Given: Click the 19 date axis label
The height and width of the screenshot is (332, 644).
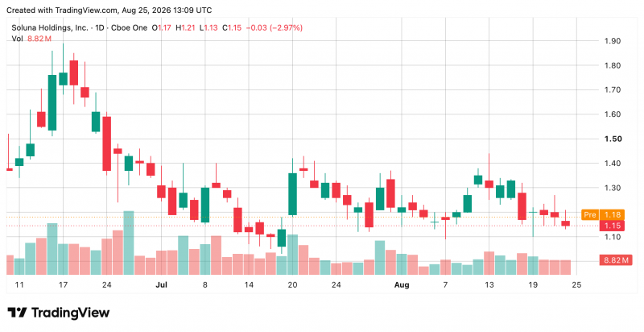Looking at the screenshot, I should click(x=533, y=284).
